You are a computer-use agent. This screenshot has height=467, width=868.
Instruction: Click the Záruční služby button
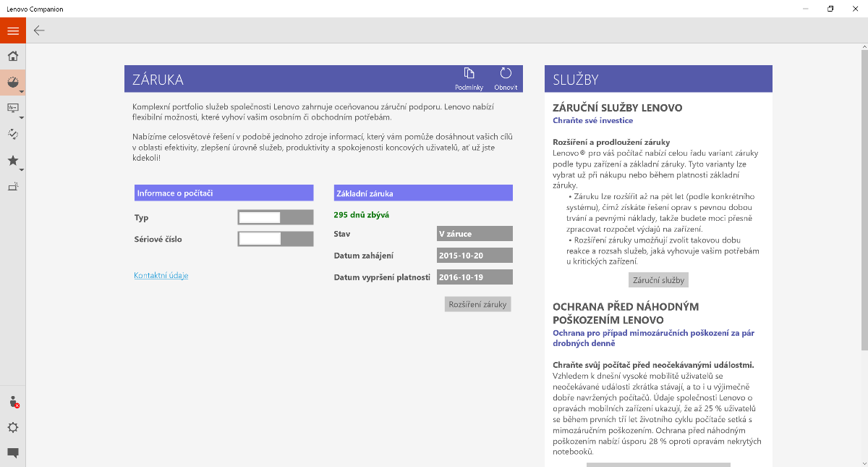(658, 280)
